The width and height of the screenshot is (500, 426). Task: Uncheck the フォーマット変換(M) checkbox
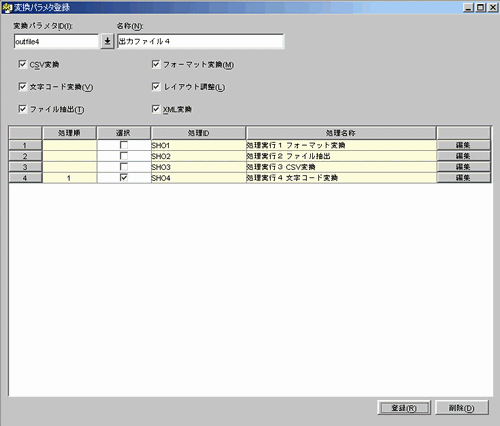(156, 64)
